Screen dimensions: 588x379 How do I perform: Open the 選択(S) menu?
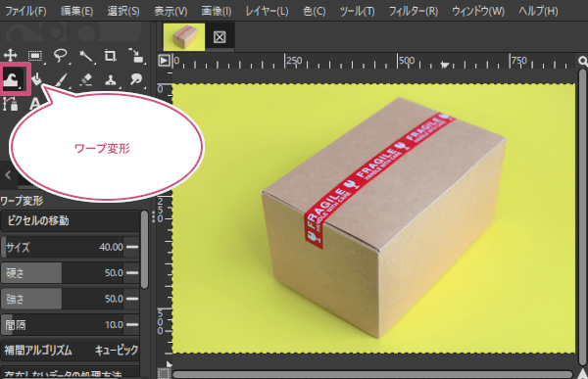click(123, 11)
